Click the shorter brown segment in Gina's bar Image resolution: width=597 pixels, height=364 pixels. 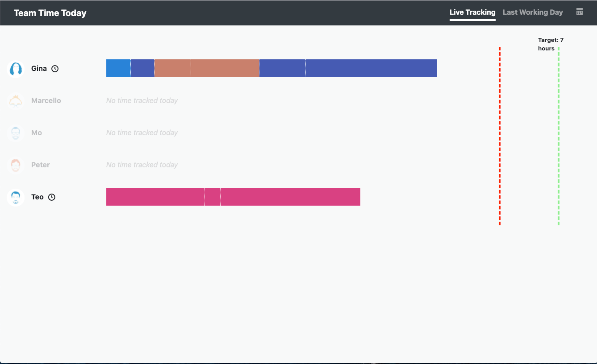(172, 68)
